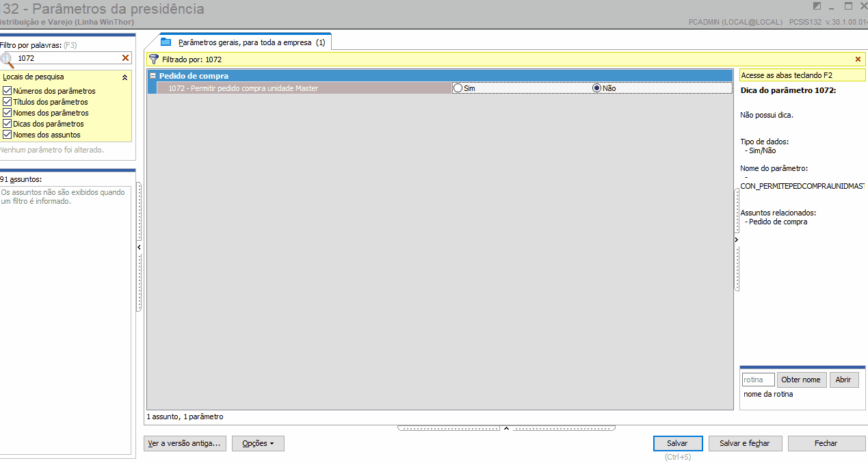Toggle the bottom panel splitter arrow
This screenshot has height=463, width=868.
click(506, 428)
